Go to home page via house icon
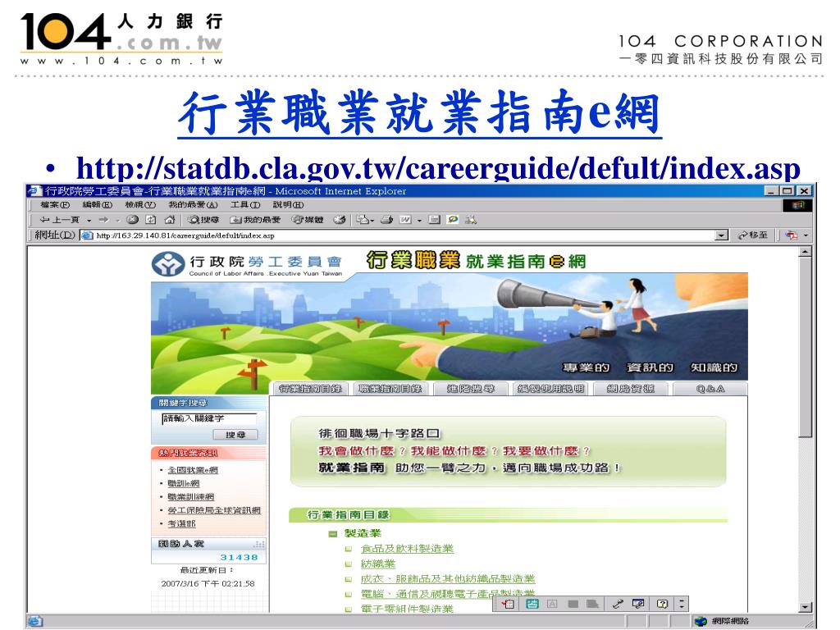Viewport: 840px width, 630px height. [170, 220]
